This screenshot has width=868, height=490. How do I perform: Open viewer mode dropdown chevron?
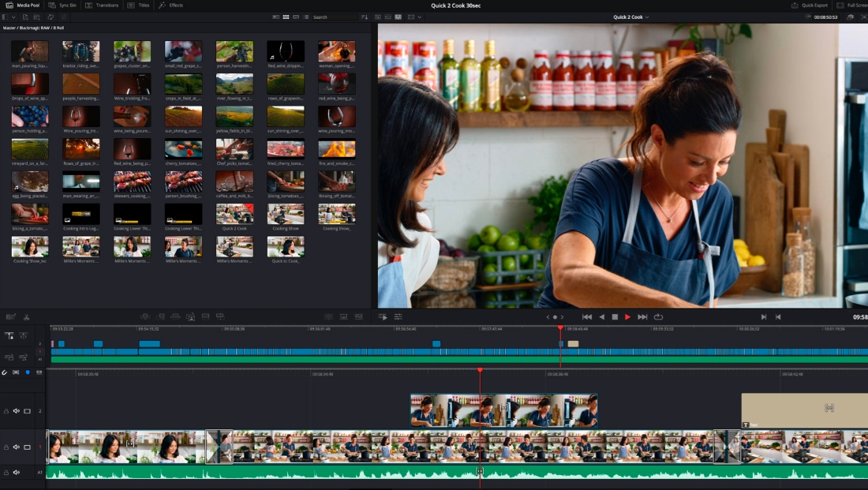pyautogui.click(x=420, y=17)
